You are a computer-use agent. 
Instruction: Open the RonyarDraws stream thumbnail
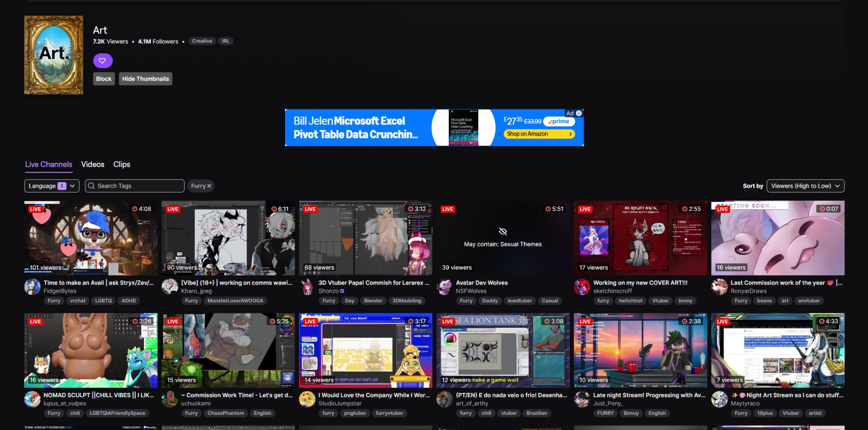[x=777, y=238]
